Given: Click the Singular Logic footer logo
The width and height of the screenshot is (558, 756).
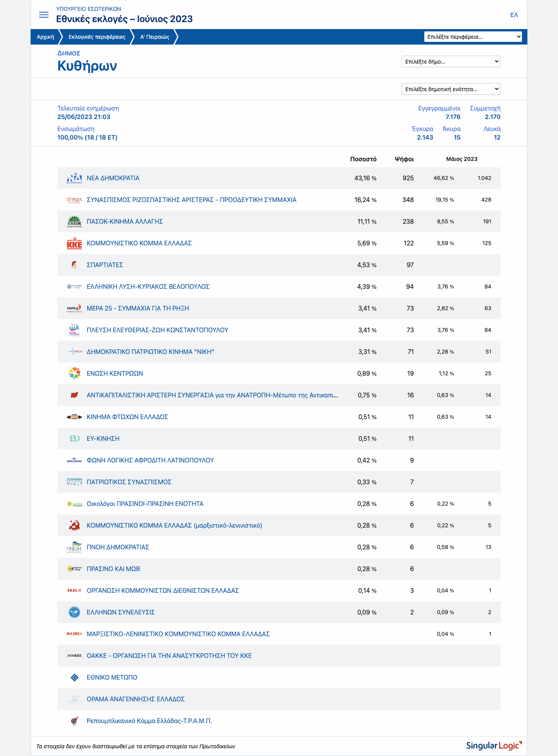Looking at the screenshot, I should (x=494, y=746).
